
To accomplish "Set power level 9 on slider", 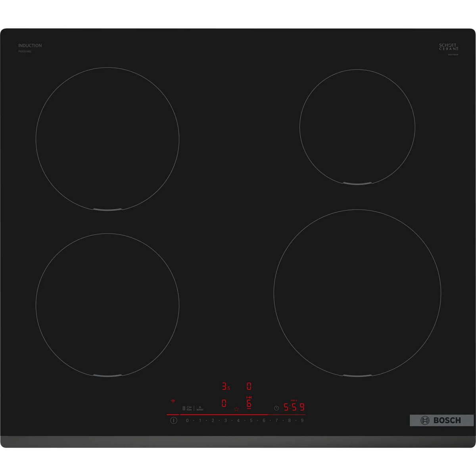I will 302,420.
